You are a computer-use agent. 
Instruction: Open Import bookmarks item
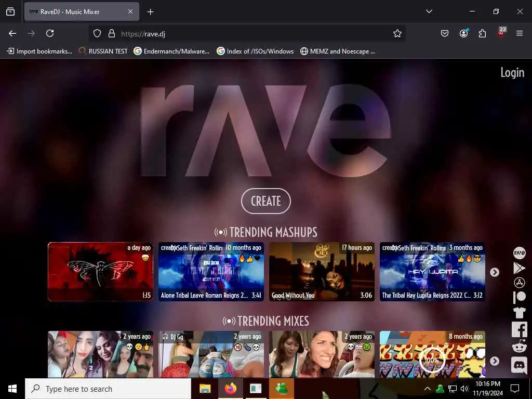coord(39,51)
